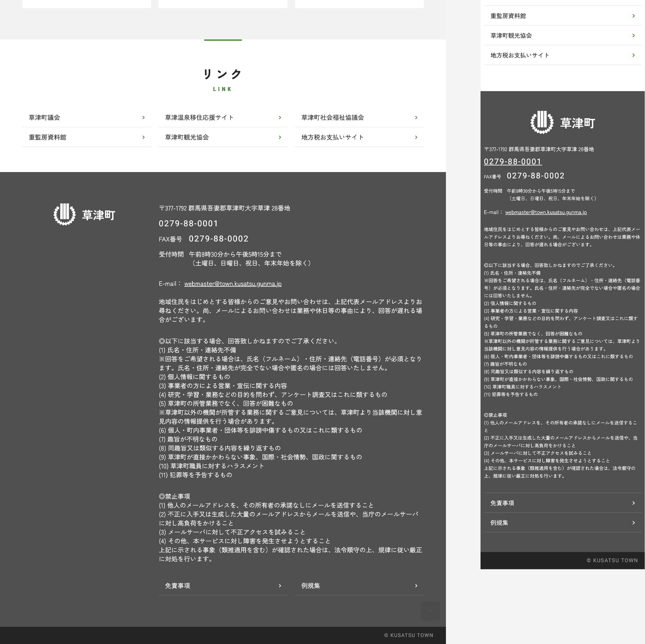Open 草津温泉移住応援サイト link
645x644 pixels.
[199, 117]
